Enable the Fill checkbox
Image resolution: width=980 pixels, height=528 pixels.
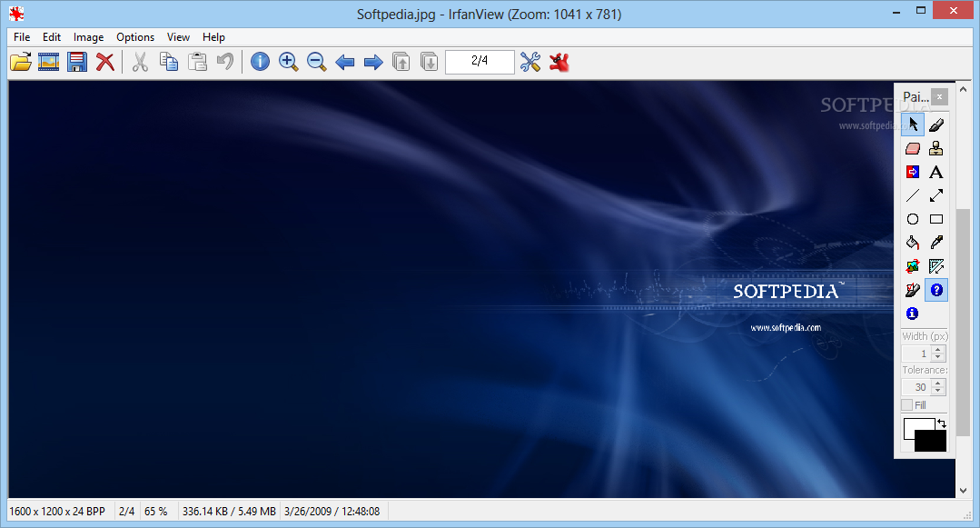tap(907, 405)
